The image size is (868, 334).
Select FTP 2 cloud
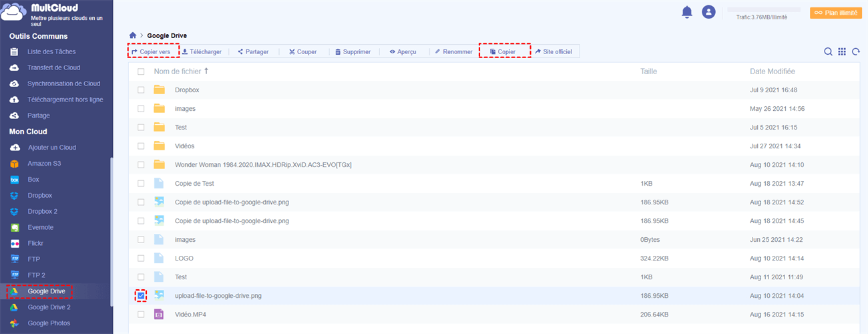tap(36, 275)
